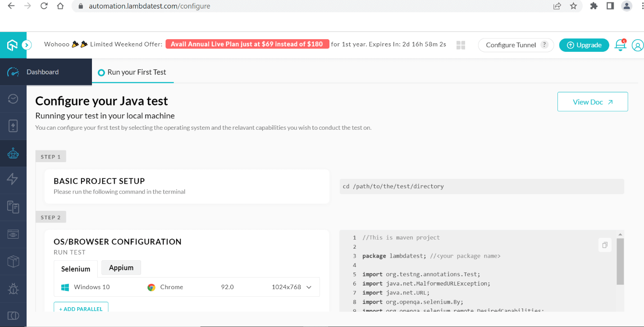644x327 pixels.
Task: Expand the browser resolution 1024x768 dropdown
Action: [292, 287]
